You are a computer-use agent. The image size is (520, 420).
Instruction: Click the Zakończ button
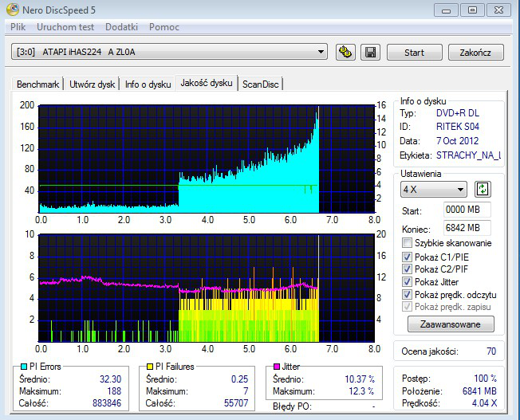[475, 53]
